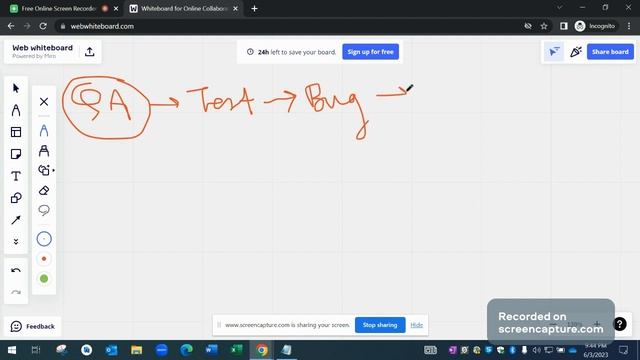640x360 pixels.
Task: Click the third-party cookies blocked eye icon
Action: tap(528, 26)
